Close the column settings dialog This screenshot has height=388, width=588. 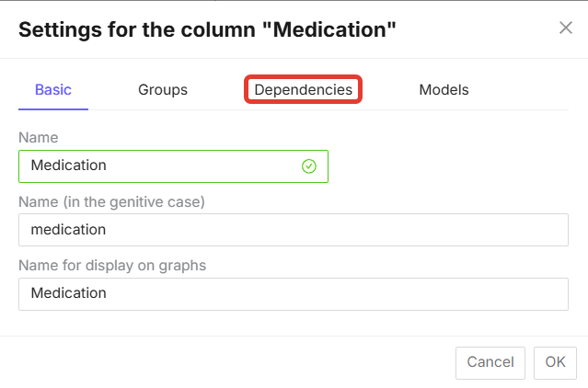tap(566, 28)
